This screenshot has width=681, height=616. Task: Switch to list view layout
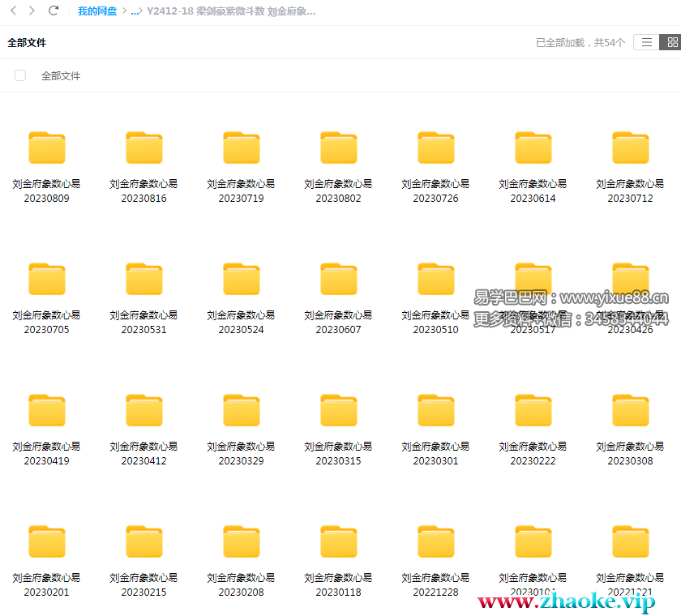[646, 42]
